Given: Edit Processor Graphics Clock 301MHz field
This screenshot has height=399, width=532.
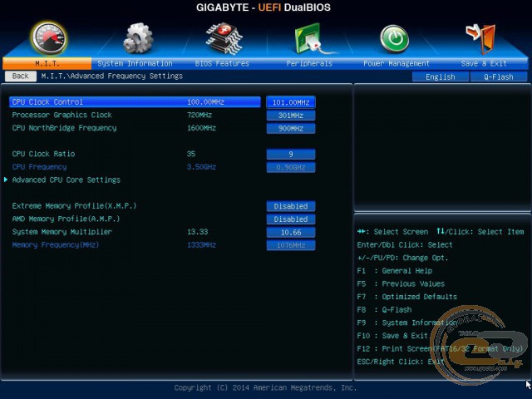Looking at the screenshot, I should (x=291, y=116).
